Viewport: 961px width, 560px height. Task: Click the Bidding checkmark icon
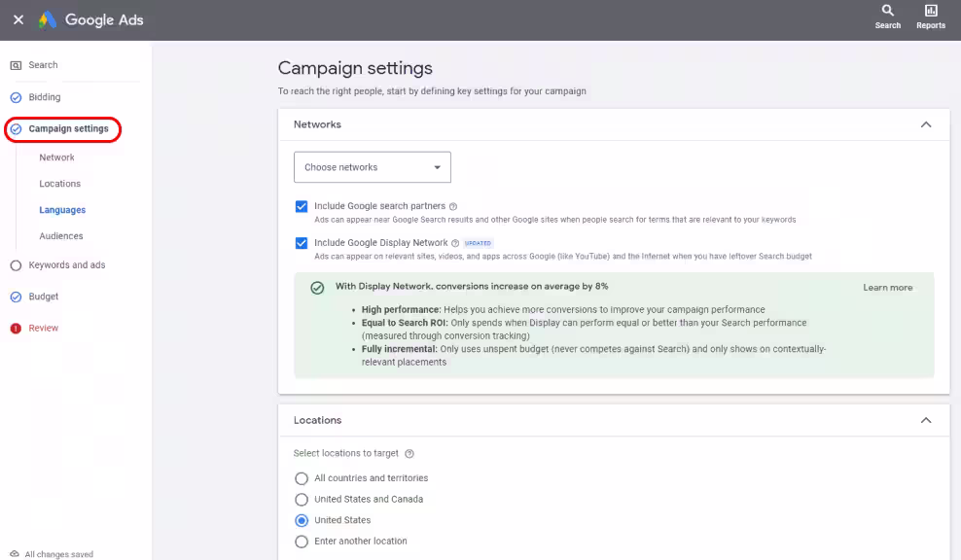16,97
